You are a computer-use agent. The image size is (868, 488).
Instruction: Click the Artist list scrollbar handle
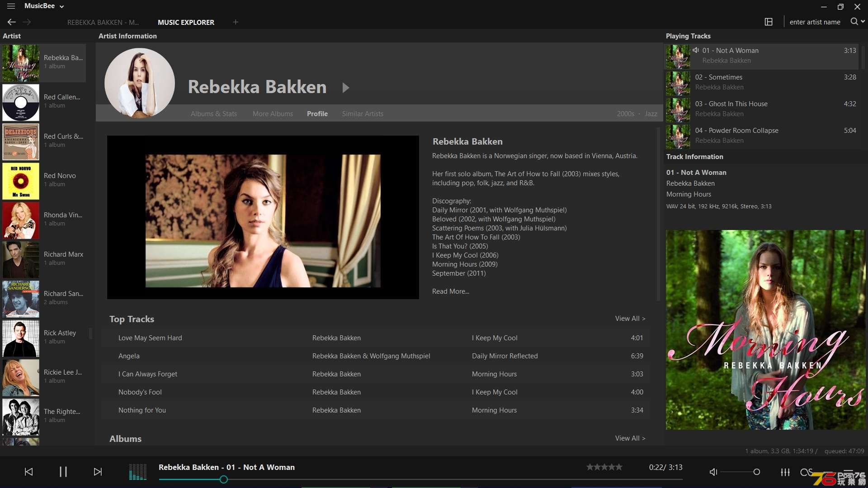(90, 333)
